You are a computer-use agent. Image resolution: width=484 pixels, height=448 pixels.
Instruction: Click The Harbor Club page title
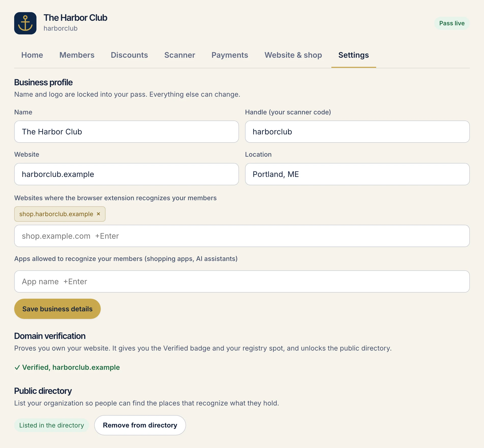[75, 18]
